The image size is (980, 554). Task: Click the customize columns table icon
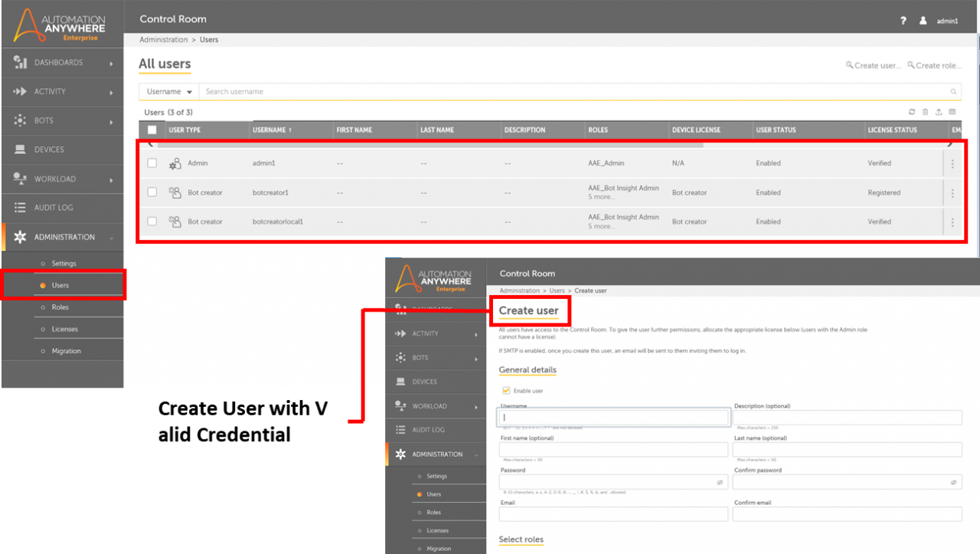(952, 113)
